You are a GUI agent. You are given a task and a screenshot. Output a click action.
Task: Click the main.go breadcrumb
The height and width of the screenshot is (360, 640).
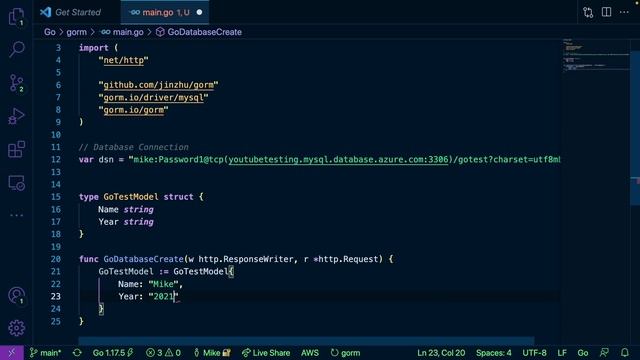pos(122,32)
